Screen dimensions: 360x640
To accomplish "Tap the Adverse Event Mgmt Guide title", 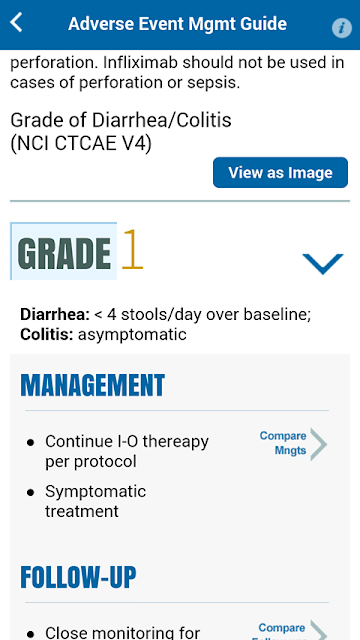I will (178, 24).
